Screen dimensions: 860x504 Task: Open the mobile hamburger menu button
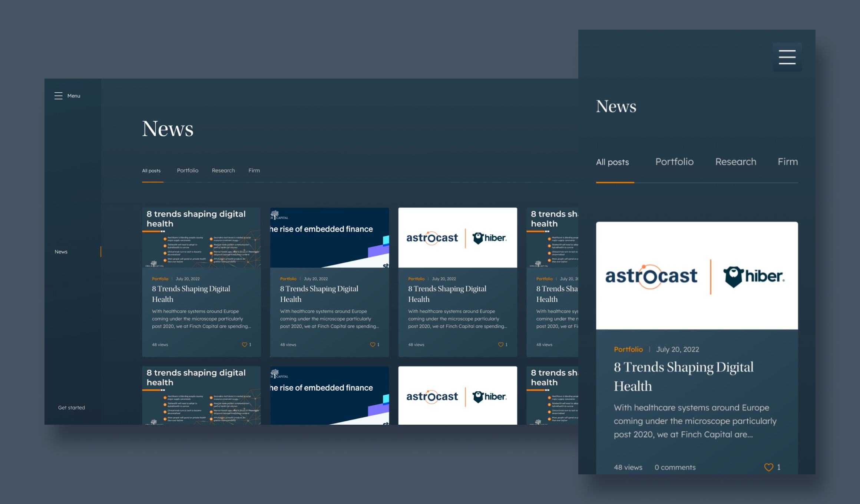point(787,57)
